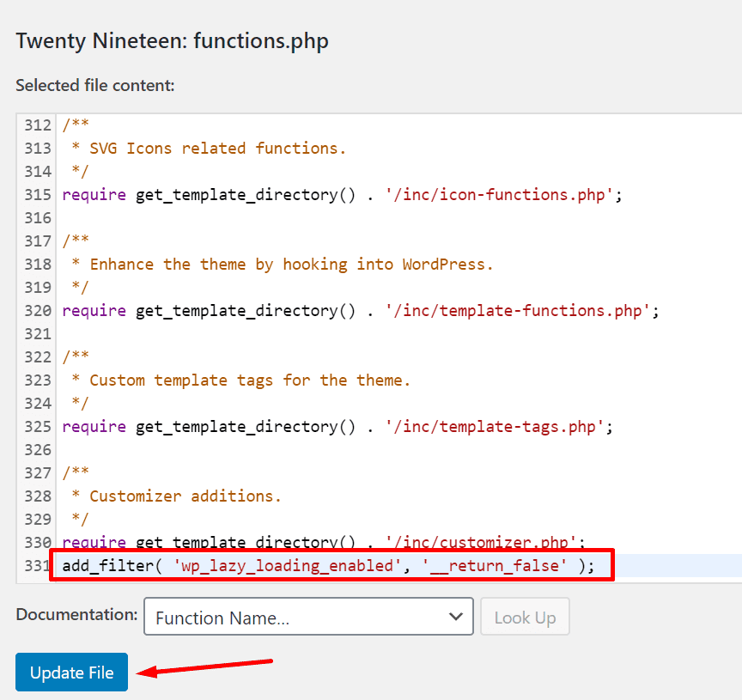Click the require keyword on line 320
The height and width of the screenshot is (700, 742).
pos(94,310)
